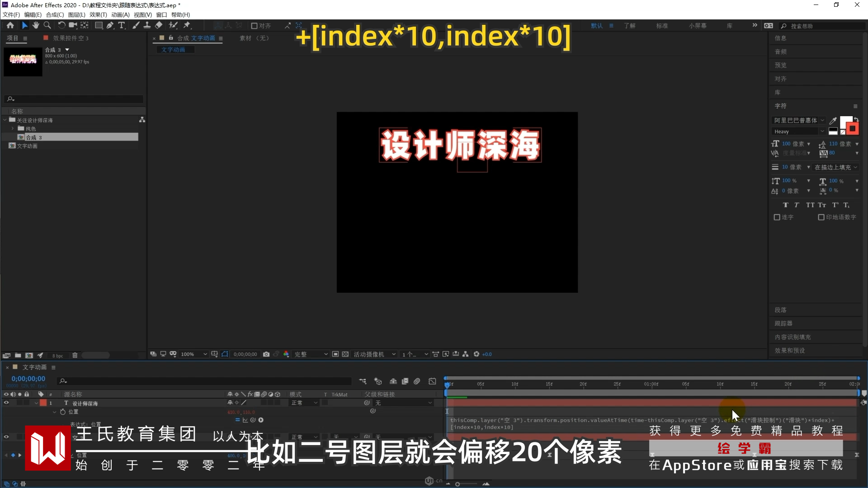Select the Clone Stamp tool
This screenshot has height=488, width=868.
point(147,25)
